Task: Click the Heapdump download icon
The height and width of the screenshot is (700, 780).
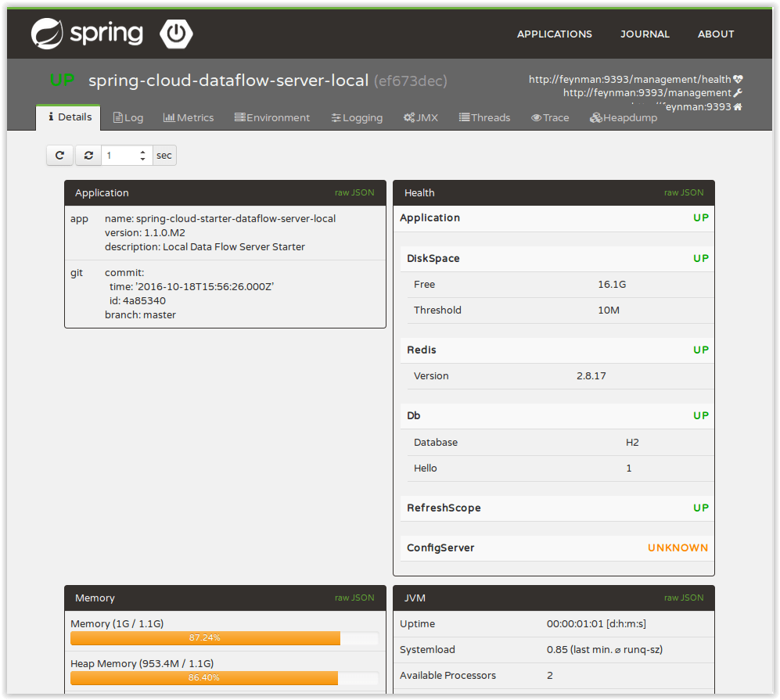Action: click(x=597, y=117)
